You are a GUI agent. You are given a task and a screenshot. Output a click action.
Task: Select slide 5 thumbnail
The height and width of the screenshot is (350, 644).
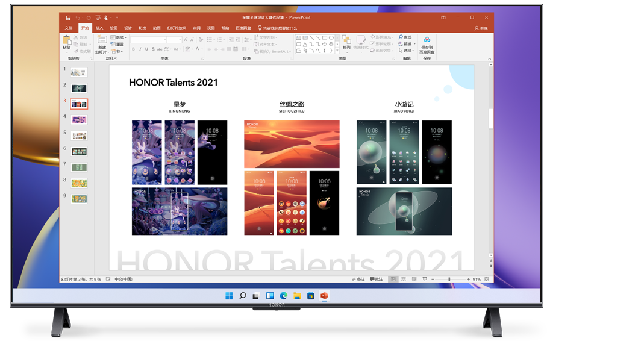(x=79, y=136)
